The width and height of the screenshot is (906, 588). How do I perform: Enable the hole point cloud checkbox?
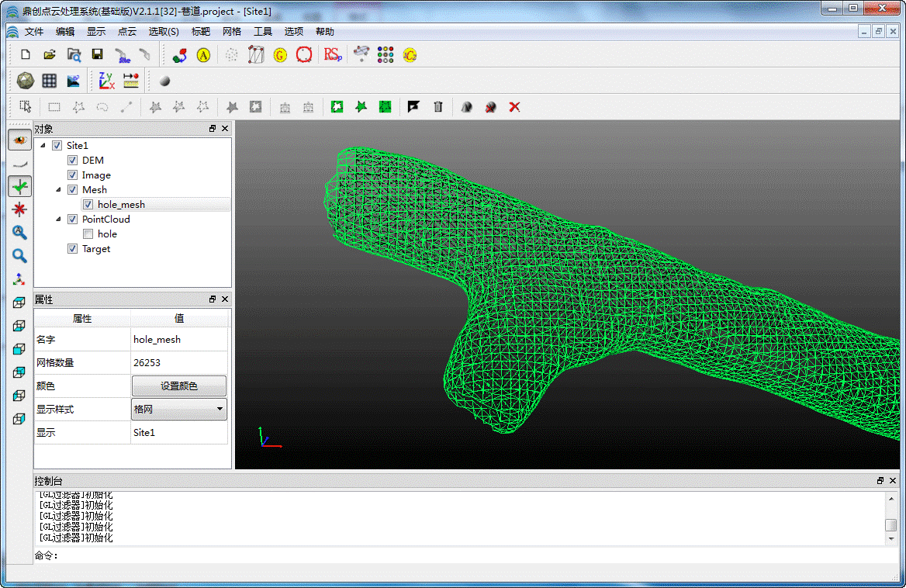pos(88,234)
